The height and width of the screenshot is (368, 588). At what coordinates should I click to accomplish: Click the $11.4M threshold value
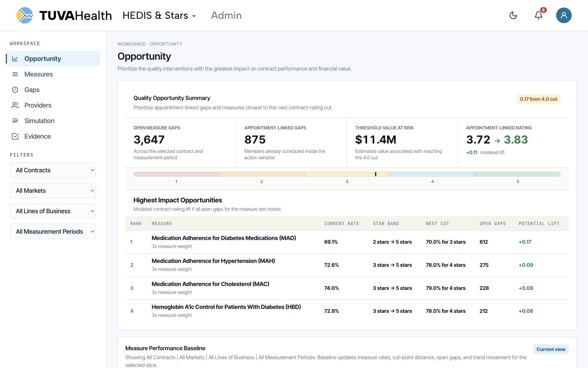coord(376,140)
